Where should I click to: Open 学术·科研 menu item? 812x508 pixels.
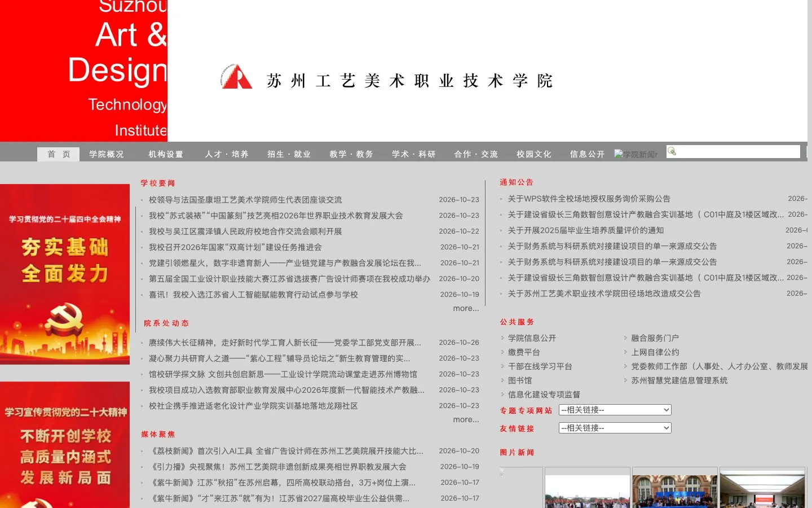point(413,154)
